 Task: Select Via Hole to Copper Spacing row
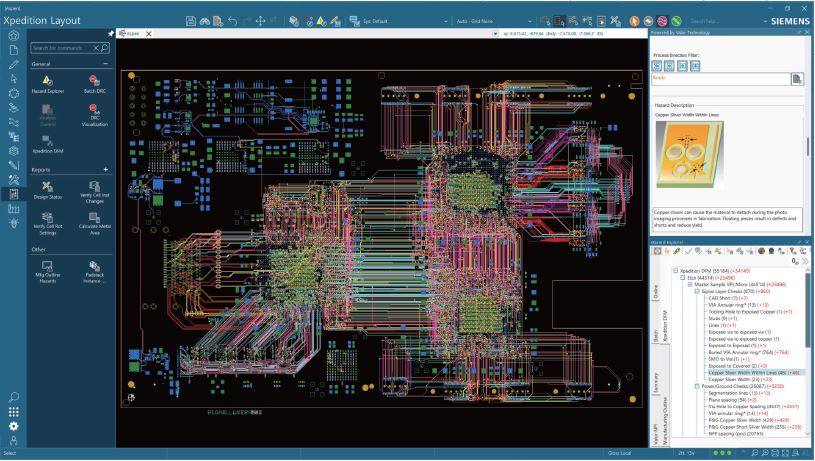[x=754, y=406]
